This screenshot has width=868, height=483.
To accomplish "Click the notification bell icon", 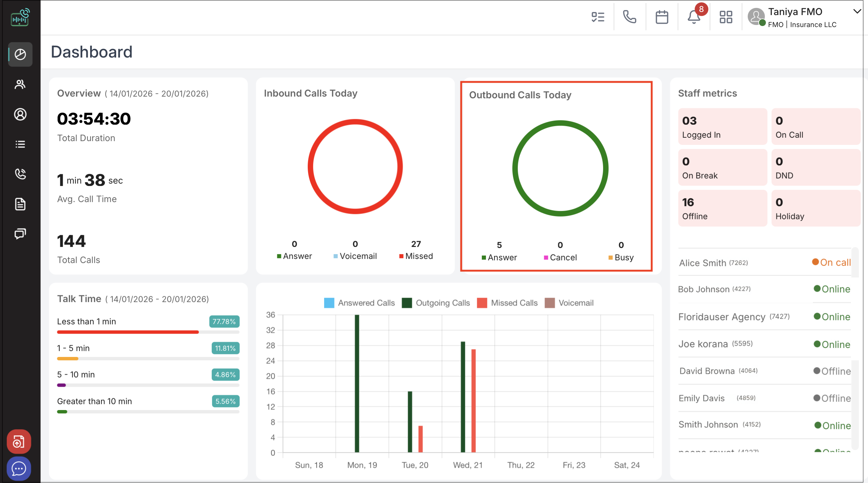I will (x=694, y=17).
